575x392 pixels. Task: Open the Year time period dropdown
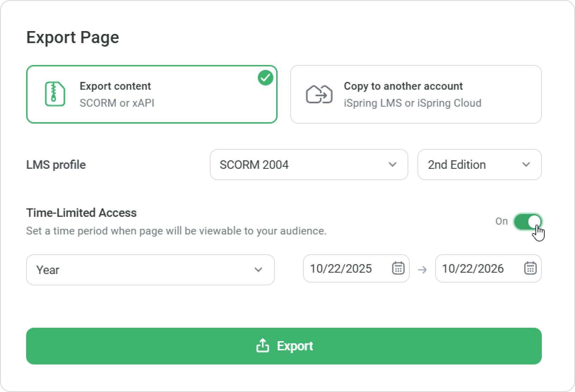pos(150,270)
